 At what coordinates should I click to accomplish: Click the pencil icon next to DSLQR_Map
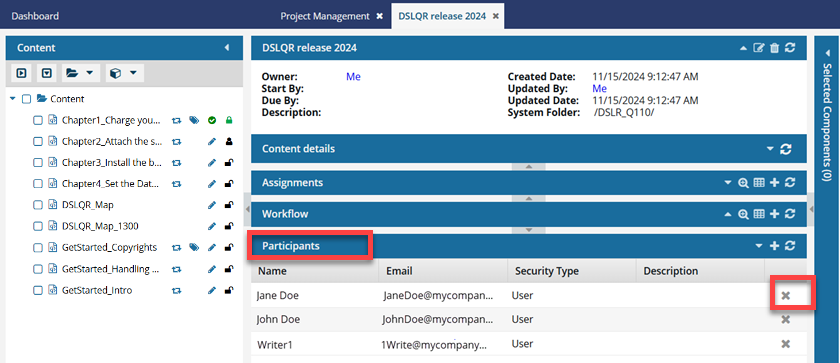(212, 205)
